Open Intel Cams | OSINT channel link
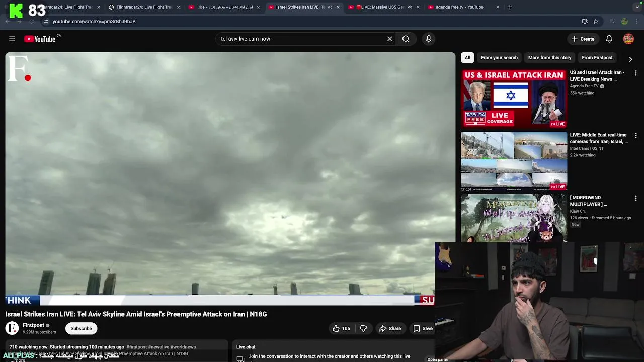Image resolution: width=644 pixels, height=362 pixels. (x=586, y=148)
